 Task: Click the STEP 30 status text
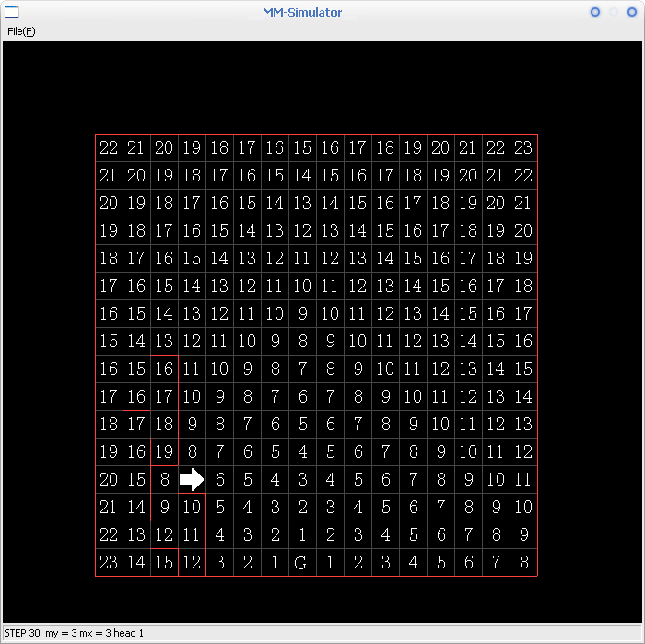pyautogui.click(x=22, y=633)
